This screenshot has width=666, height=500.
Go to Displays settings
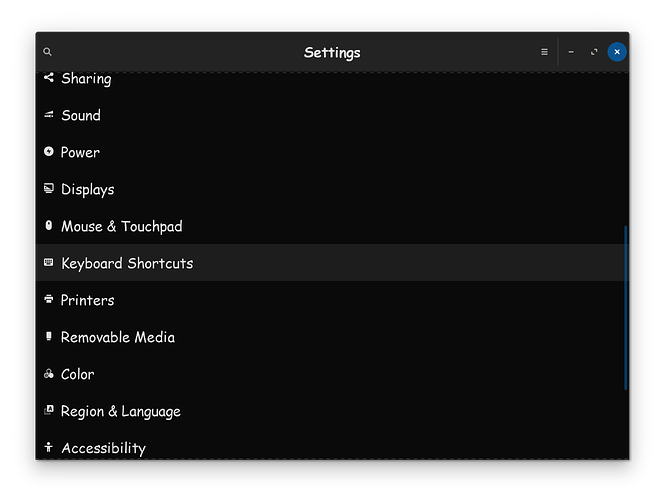tap(330, 189)
